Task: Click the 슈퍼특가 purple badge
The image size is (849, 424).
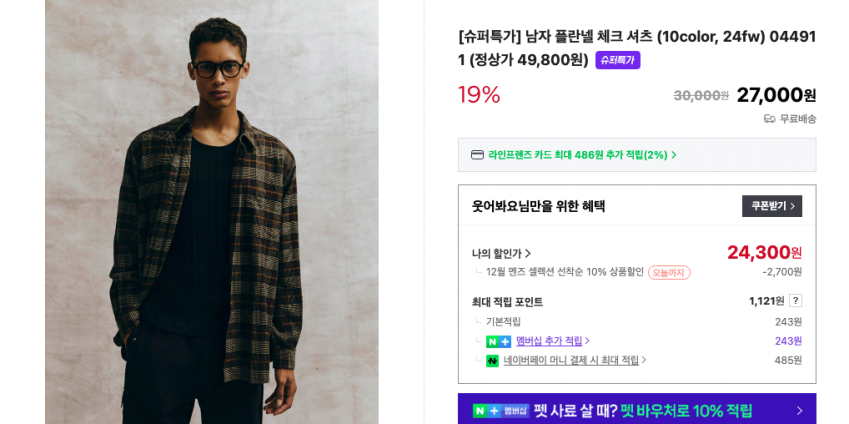Action: pyautogui.click(x=617, y=60)
